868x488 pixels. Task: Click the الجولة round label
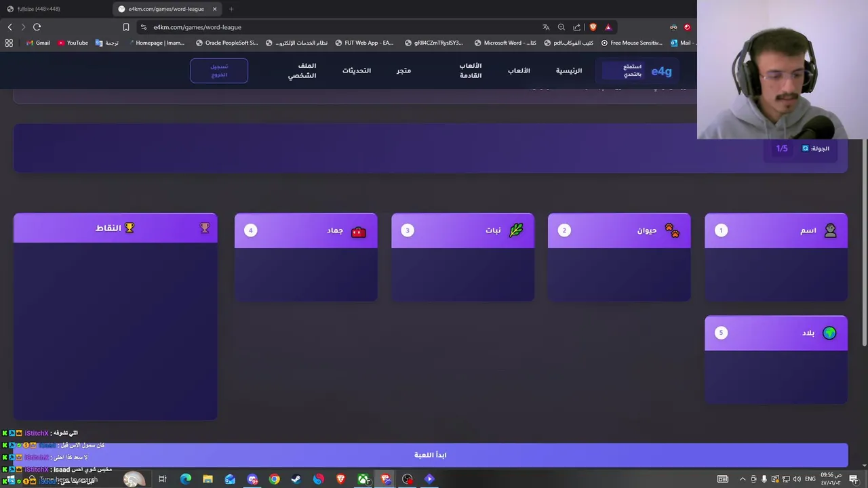[x=819, y=148]
